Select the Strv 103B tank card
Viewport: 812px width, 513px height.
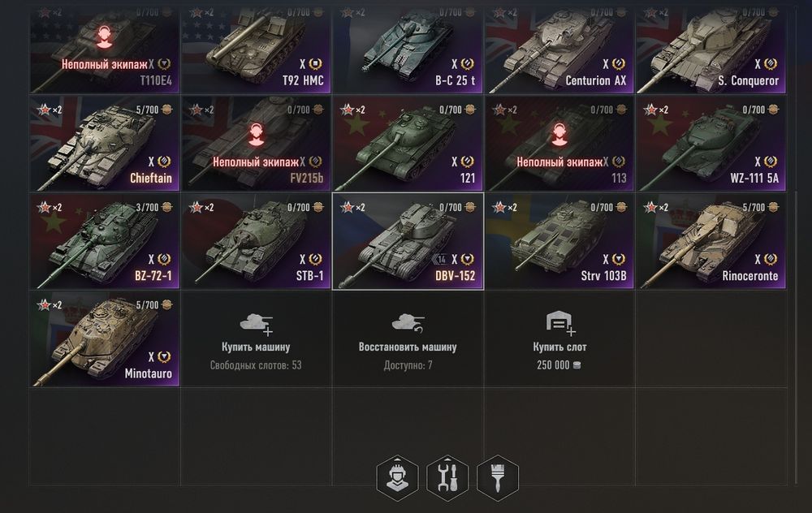pos(559,241)
